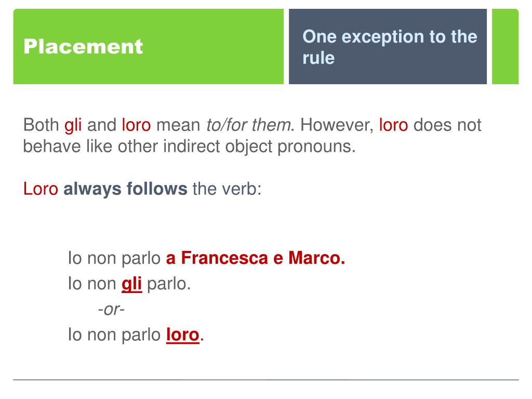Click the narrow green bar at right

tap(505, 46)
